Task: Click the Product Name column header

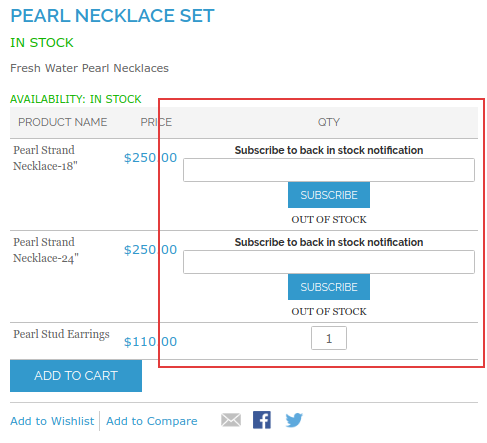Action: click(63, 122)
